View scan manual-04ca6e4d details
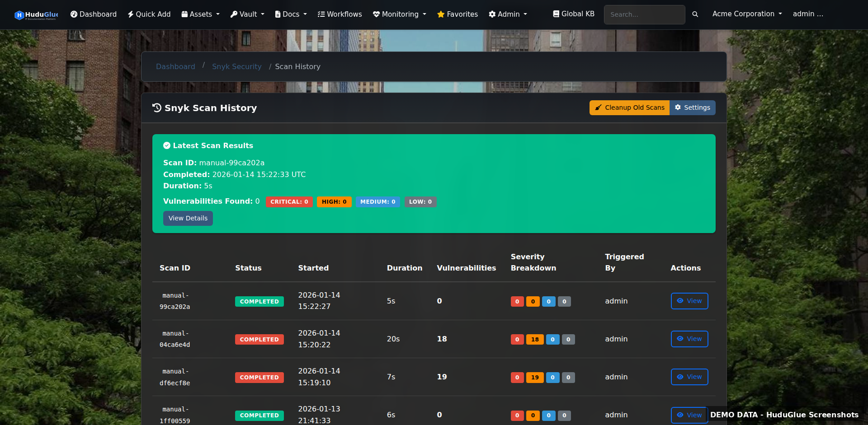Screen dimensions: 868x425 pos(689,339)
